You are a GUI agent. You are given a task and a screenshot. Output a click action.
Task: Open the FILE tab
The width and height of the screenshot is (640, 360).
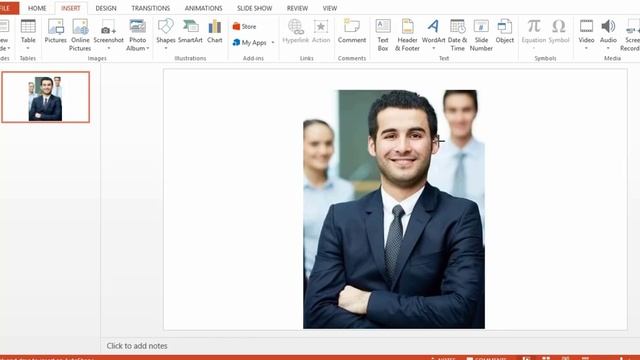6,8
